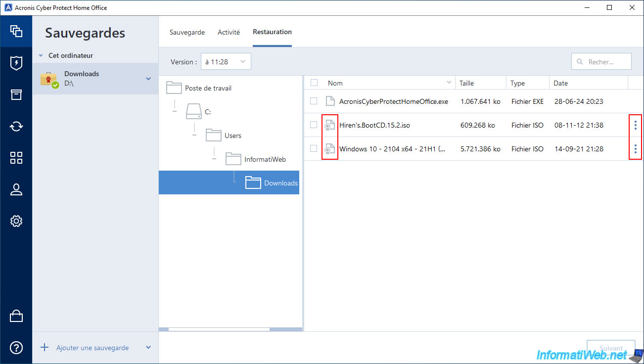Open the Help question mark icon
This screenshot has width=644, height=364.
[x=16, y=348]
